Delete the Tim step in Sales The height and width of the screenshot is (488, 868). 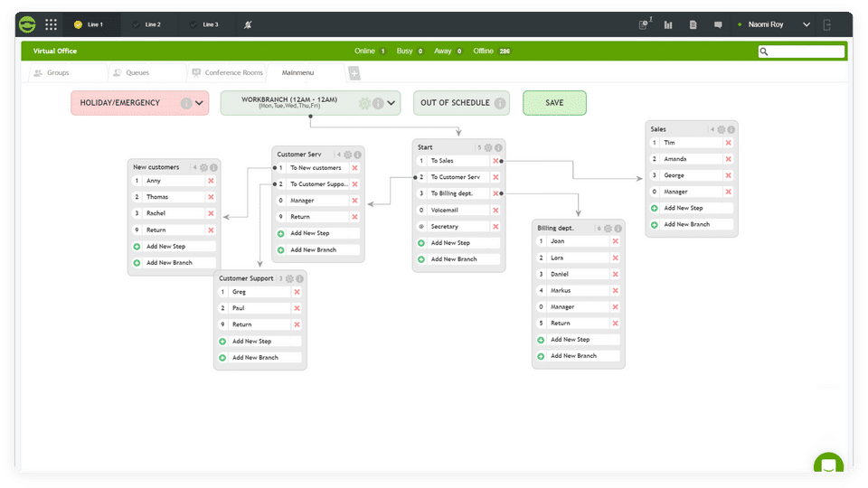tap(729, 143)
